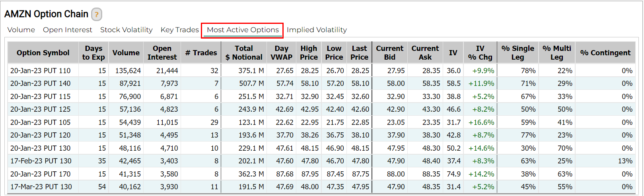Click the AMZN Option Chain title

click(46, 14)
